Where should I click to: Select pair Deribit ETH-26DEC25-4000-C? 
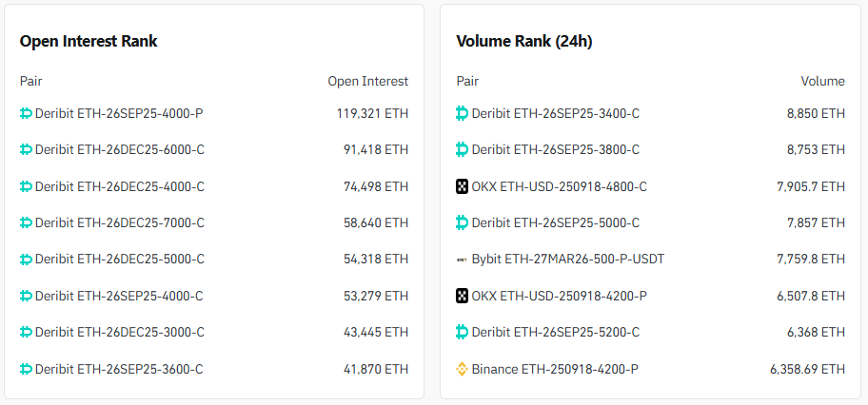(x=120, y=186)
